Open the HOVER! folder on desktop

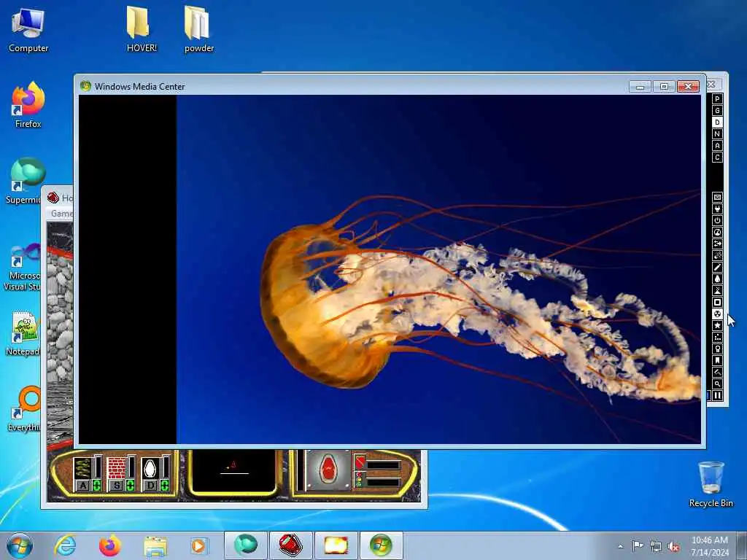(142, 28)
